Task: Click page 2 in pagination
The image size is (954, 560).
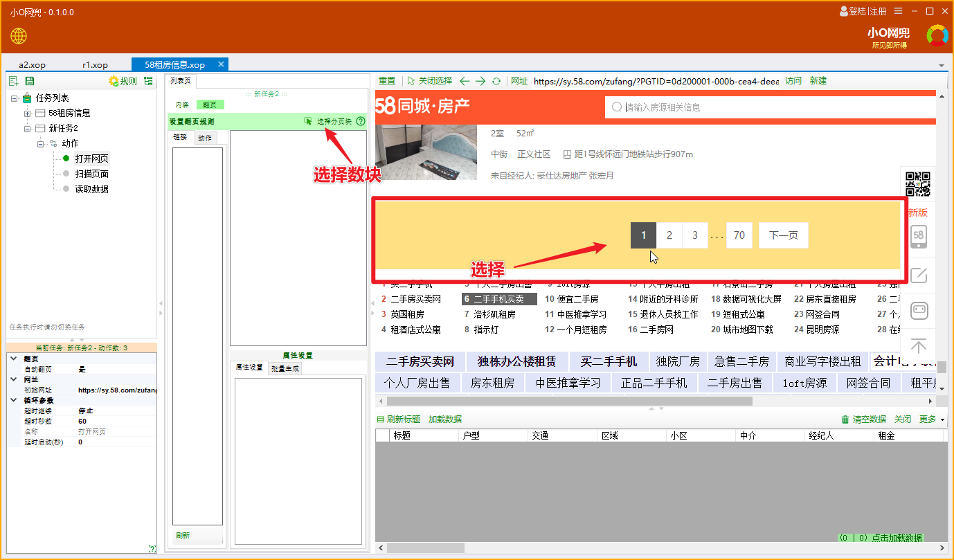Action: pyautogui.click(x=669, y=235)
